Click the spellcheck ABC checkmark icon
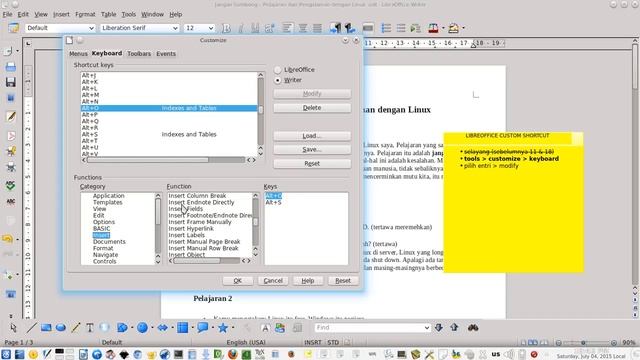Screen dimensions: 640x360 click(11, 185)
